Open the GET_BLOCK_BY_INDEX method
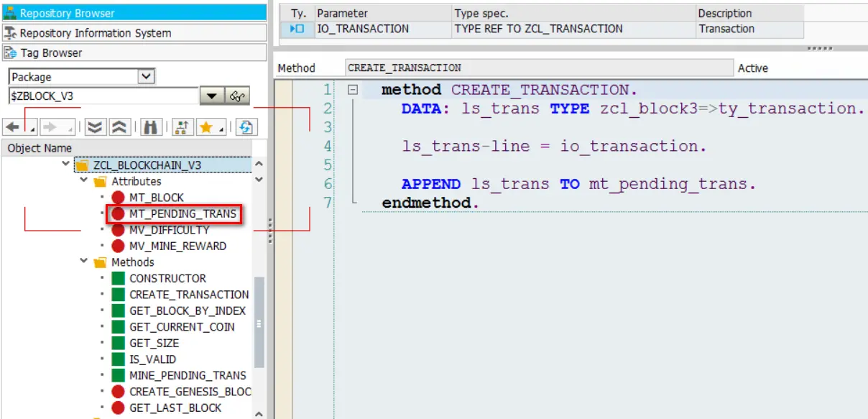 point(188,310)
